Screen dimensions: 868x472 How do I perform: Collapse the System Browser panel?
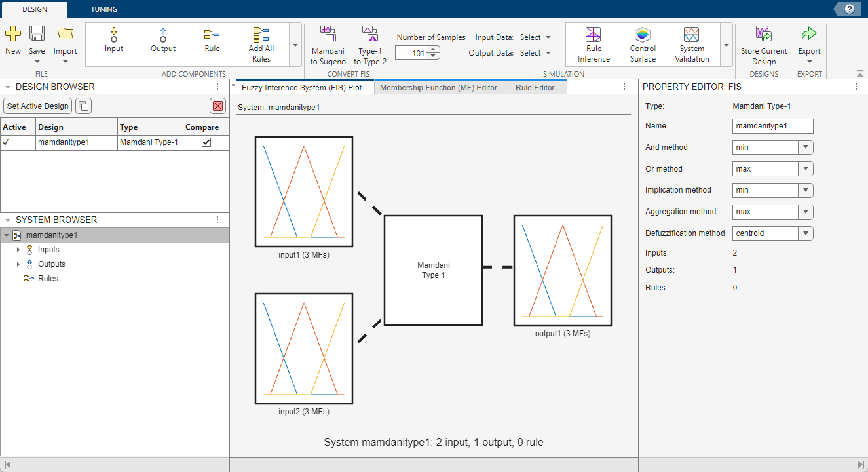[7, 220]
